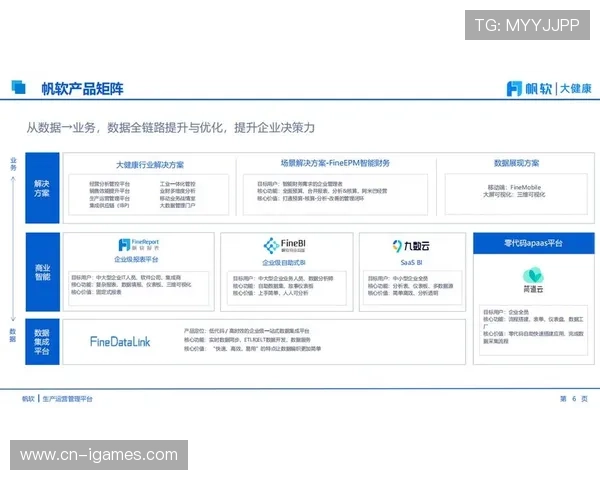This screenshot has height=480, width=600.
Task: Click the FineBI 核心价值: 上手简单 line
Action: pyautogui.click(x=270, y=293)
